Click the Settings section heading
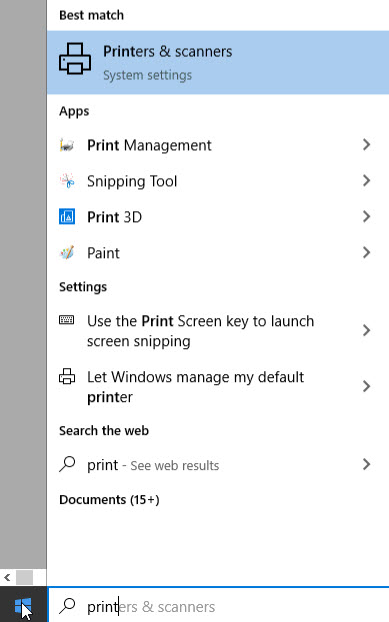 pyautogui.click(x=83, y=287)
